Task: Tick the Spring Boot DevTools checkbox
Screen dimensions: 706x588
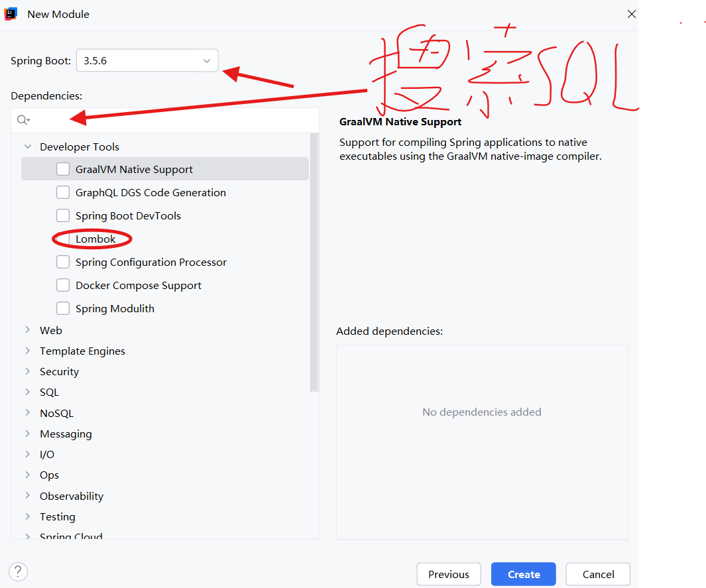Action: pos(63,215)
